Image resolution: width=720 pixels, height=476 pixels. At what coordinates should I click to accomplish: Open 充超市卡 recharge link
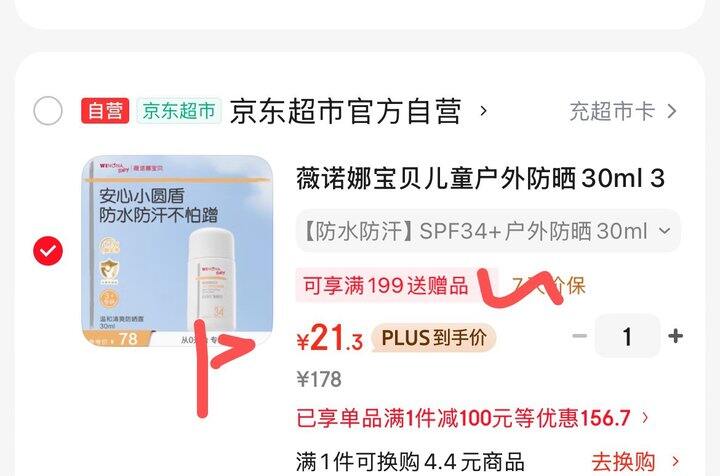[612, 111]
